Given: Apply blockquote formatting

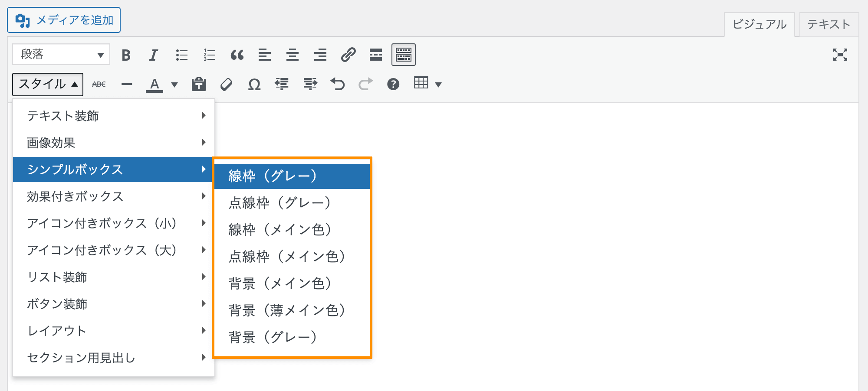Looking at the screenshot, I should pyautogui.click(x=237, y=55).
